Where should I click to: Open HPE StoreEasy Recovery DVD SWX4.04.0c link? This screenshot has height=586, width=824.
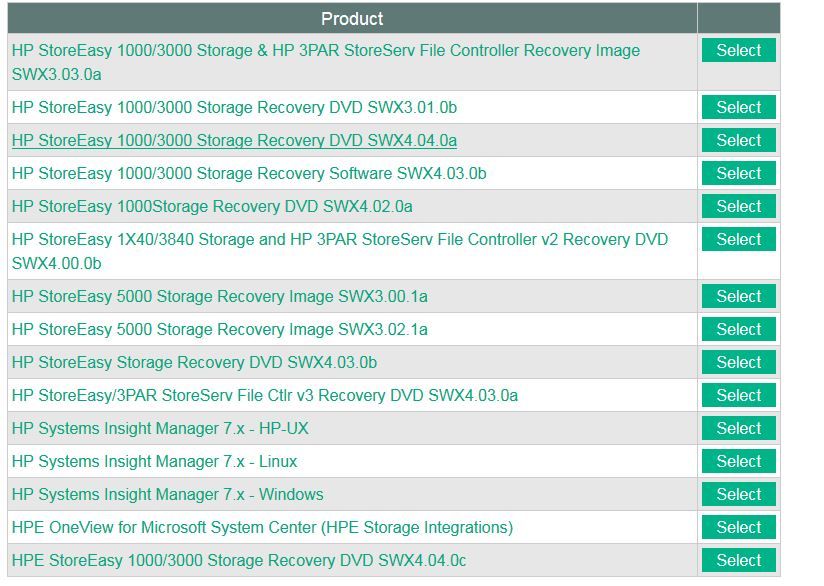239,561
